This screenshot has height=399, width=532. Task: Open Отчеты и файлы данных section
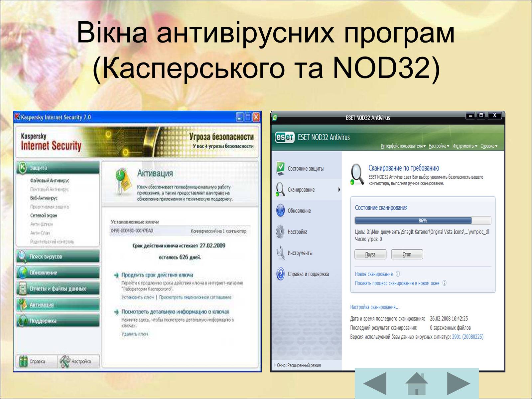[x=58, y=289]
